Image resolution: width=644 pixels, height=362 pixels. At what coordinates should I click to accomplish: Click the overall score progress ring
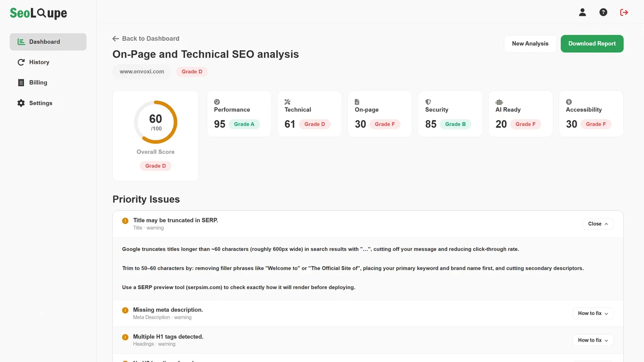point(155,122)
